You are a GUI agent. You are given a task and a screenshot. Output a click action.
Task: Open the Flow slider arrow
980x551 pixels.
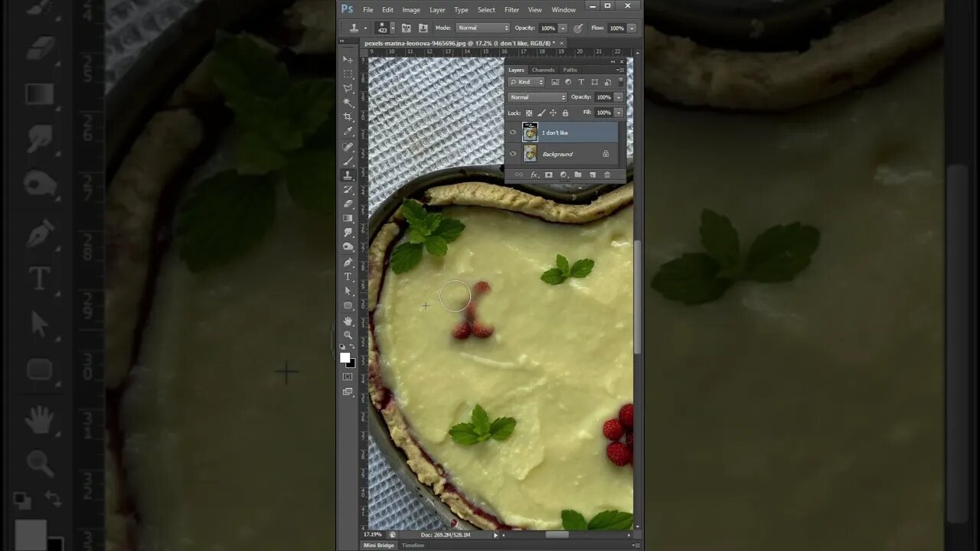tap(632, 28)
